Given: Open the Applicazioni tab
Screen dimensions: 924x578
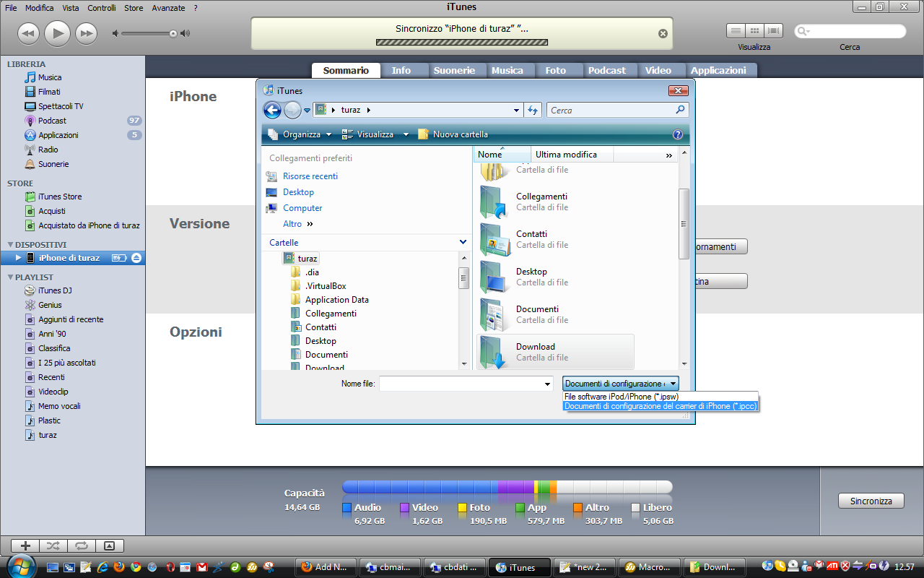Looking at the screenshot, I should (x=719, y=70).
